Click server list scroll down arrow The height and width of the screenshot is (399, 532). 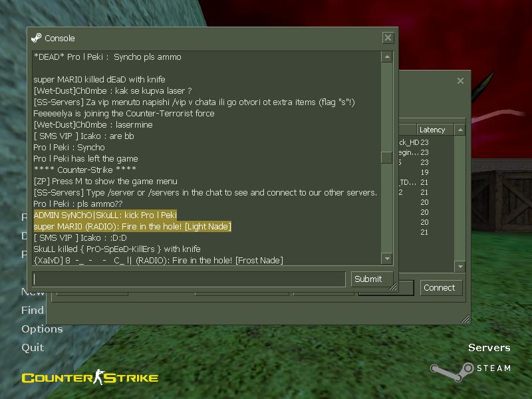point(460,267)
